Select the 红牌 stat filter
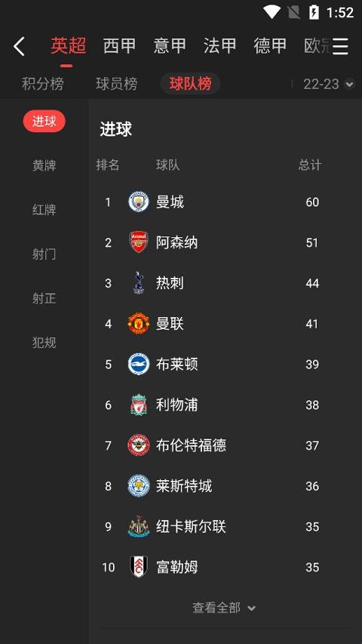Screen dimensions: 362x644 coord(44,210)
